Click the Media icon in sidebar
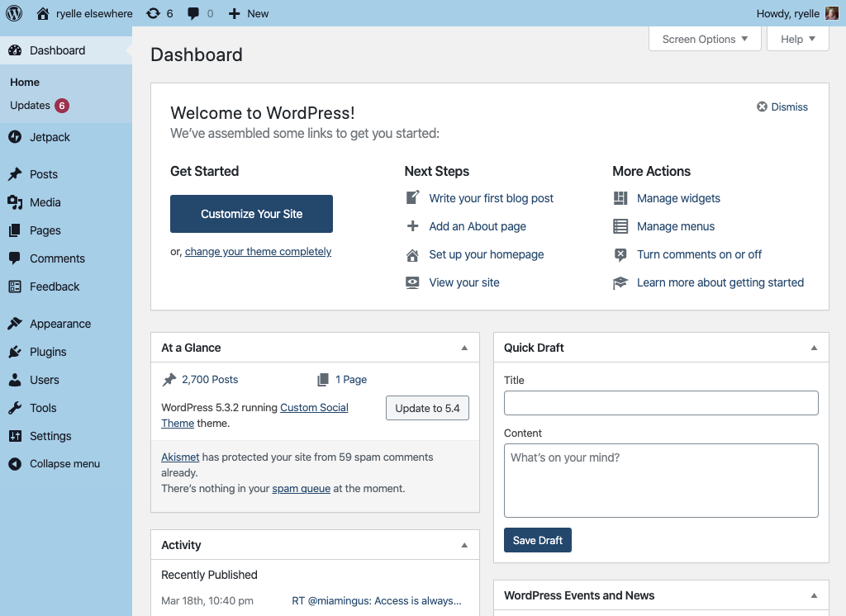The height and width of the screenshot is (616, 846). 15,202
